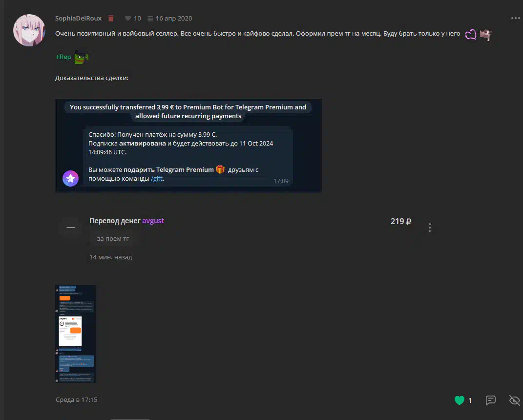
Task: Follow the avgust user link
Action: [153, 221]
